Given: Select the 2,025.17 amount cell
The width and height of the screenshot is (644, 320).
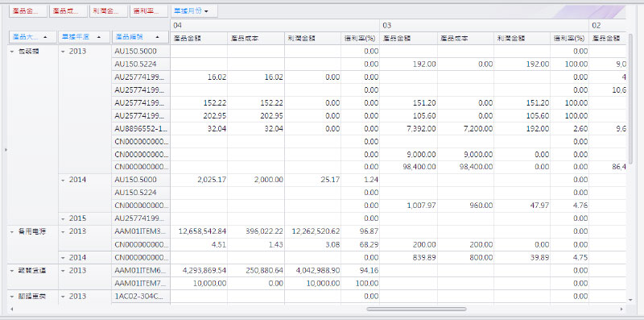Looking at the screenshot, I should click(x=199, y=180).
